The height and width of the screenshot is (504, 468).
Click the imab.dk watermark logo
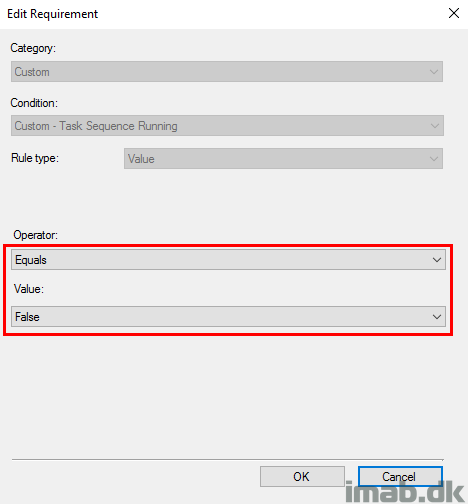(x=405, y=491)
